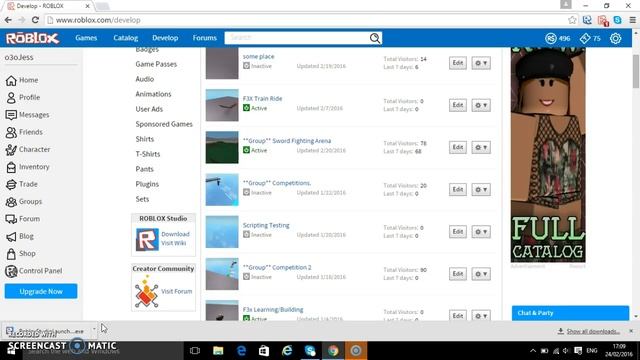
Task: Open Skype from the taskbar
Action: (x=310, y=351)
